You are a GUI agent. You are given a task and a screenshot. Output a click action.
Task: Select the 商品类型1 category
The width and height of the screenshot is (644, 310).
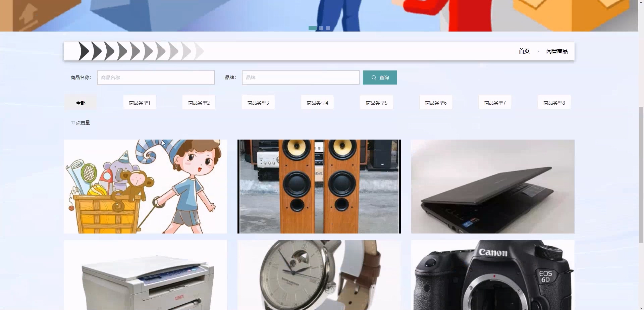coord(140,103)
